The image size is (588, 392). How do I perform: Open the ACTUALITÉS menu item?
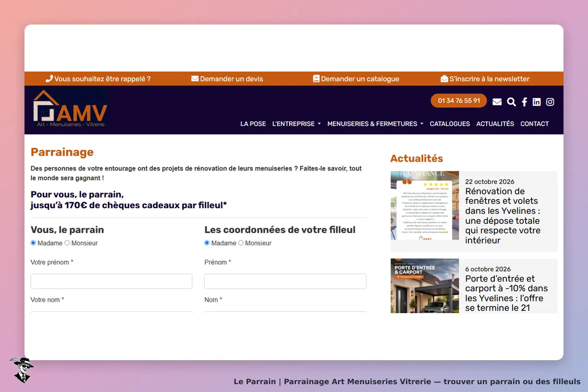pos(495,124)
